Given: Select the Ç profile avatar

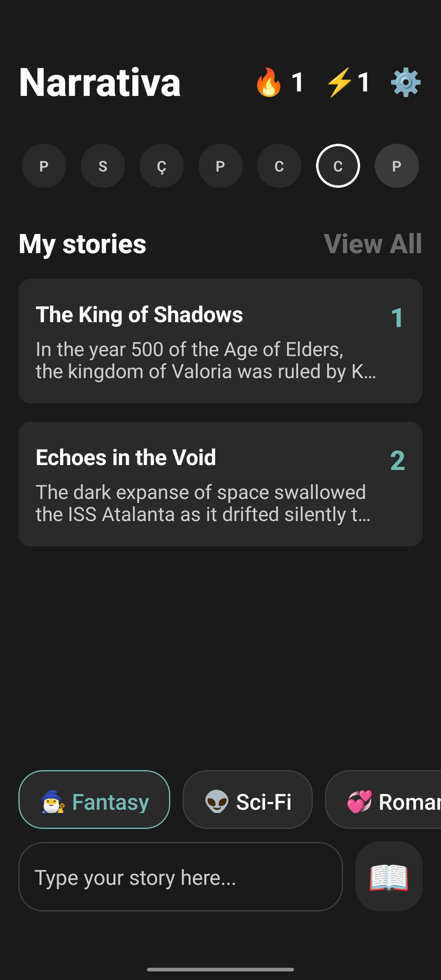Looking at the screenshot, I should (x=162, y=166).
